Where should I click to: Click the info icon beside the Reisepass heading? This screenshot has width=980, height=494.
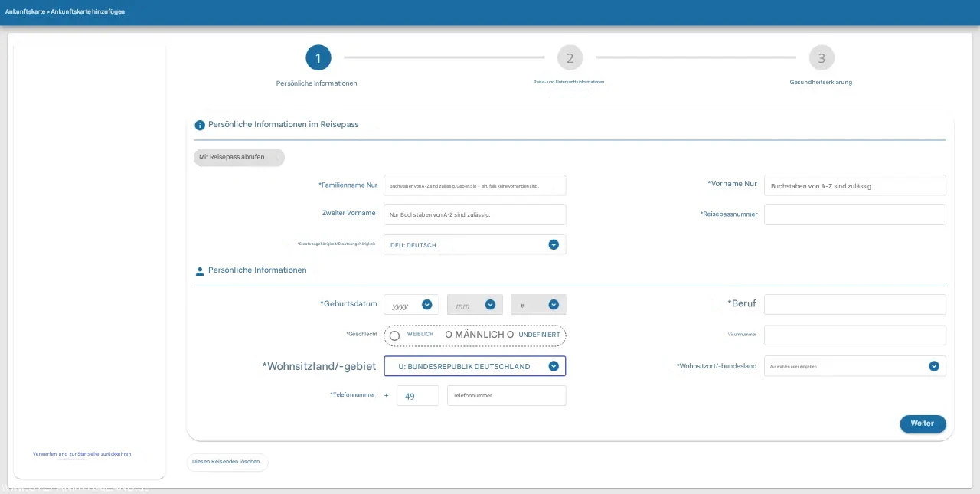pos(200,125)
